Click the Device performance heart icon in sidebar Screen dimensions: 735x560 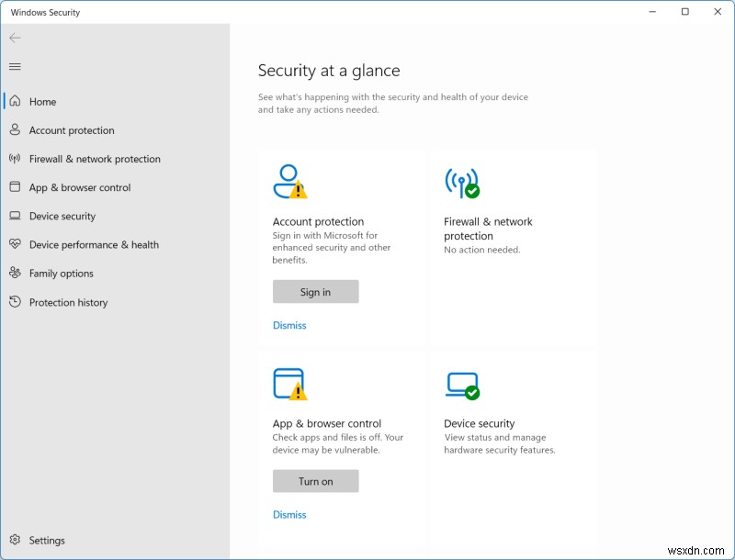(15, 244)
